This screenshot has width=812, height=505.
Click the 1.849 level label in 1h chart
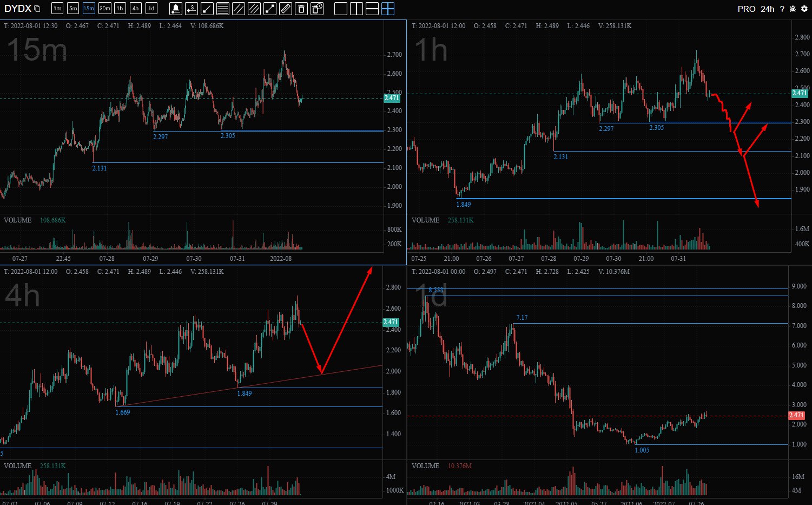464,205
